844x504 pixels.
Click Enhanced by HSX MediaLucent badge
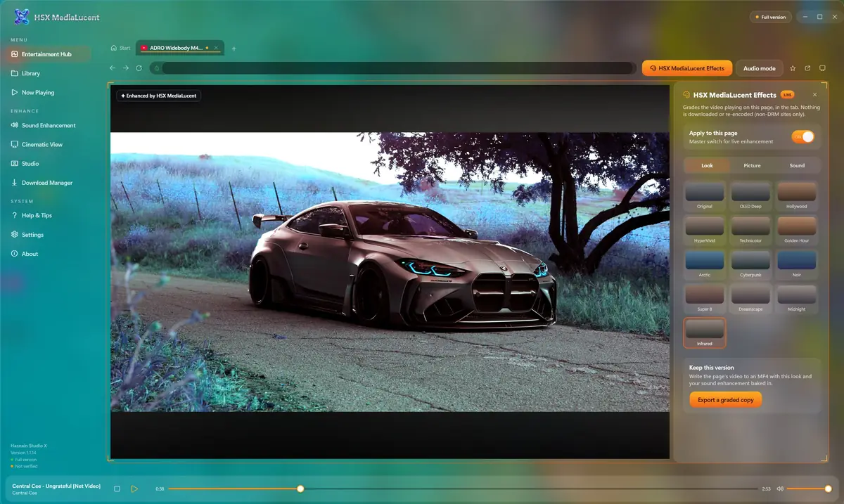pos(159,95)
